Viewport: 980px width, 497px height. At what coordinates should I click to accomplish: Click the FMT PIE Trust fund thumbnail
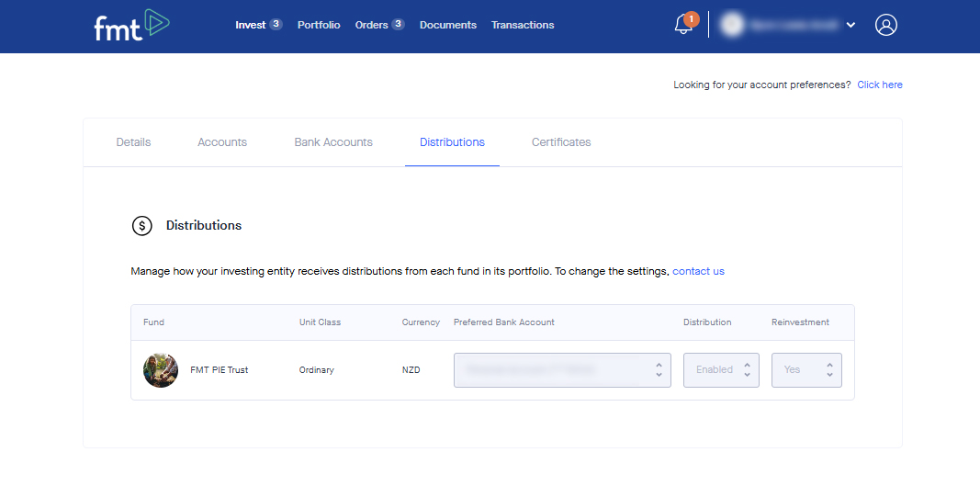pos(161,370)
